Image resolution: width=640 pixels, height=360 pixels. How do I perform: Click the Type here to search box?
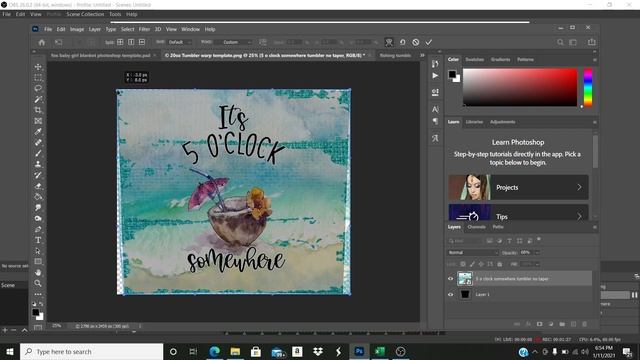tap(92, 351)
